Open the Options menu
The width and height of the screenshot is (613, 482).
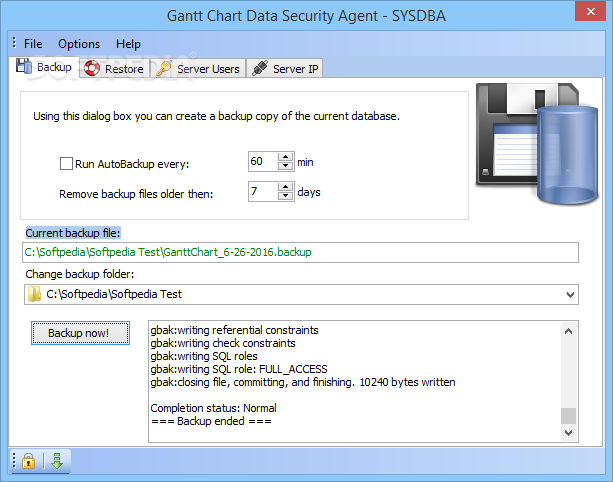click(79, 44)
